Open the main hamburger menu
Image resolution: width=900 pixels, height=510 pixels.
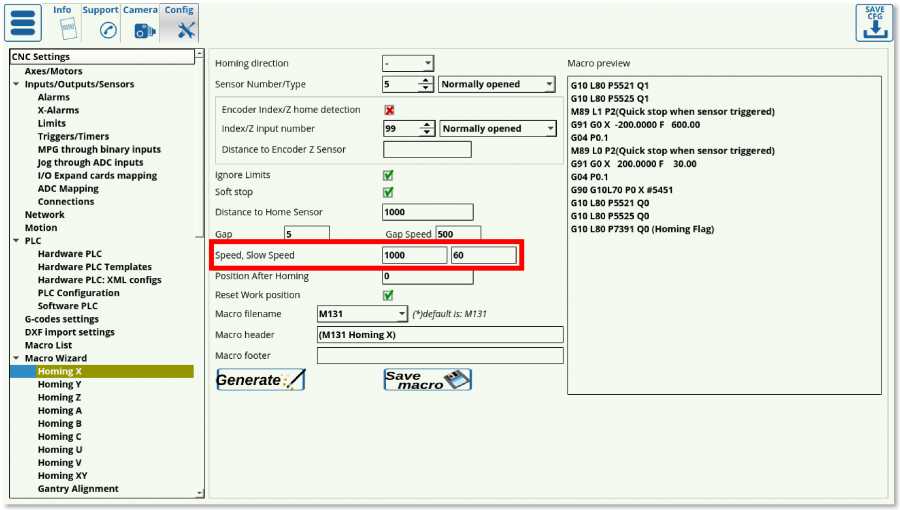coord(23,22)
